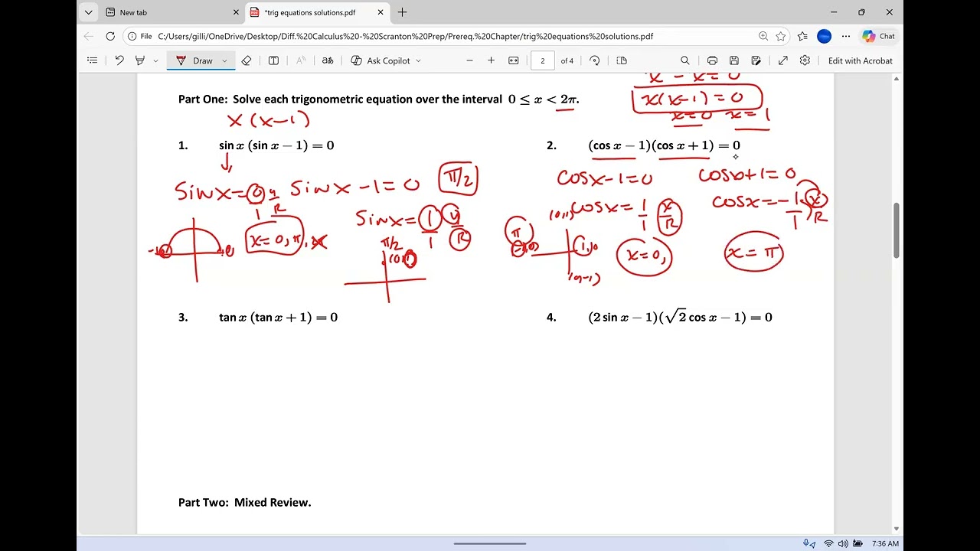This screenshot has height=551, width=980.
Task: Close the New tab
Action: pos(236,12)
